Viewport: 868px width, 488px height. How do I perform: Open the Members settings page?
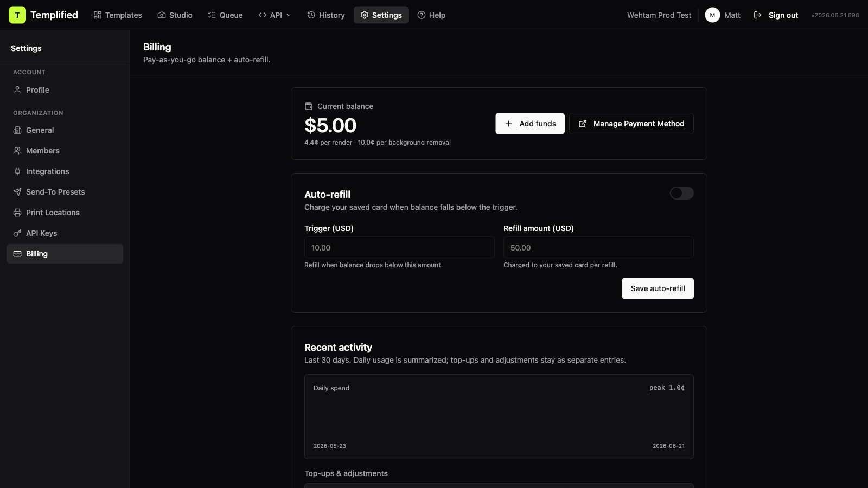click(65, 151)
